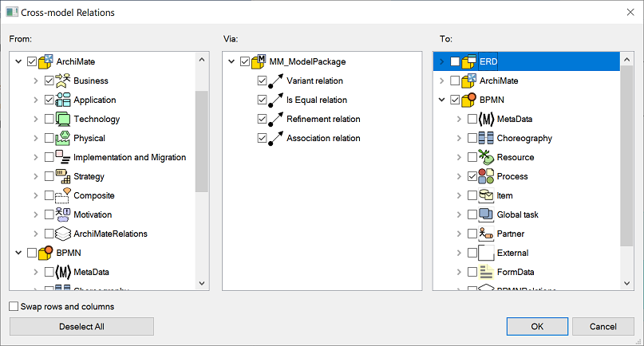Click the Business layer icon in From tree
Screen dimensions: 644x346
click(63, 81)
